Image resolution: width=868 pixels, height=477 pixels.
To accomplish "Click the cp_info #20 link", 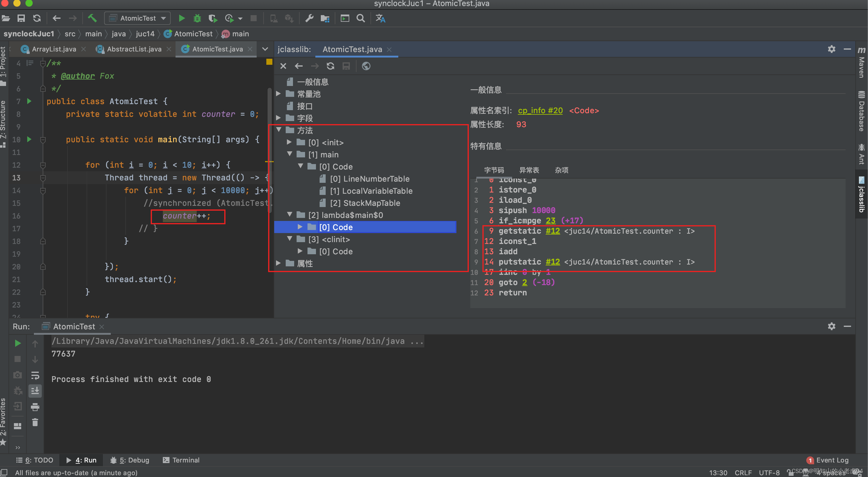I will click(540, 110).
